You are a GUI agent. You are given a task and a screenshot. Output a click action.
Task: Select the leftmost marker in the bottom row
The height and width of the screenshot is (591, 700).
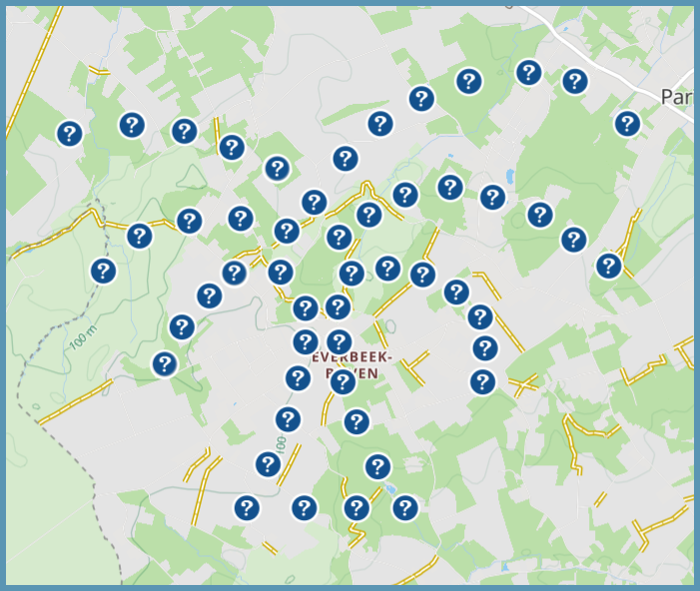247,508
